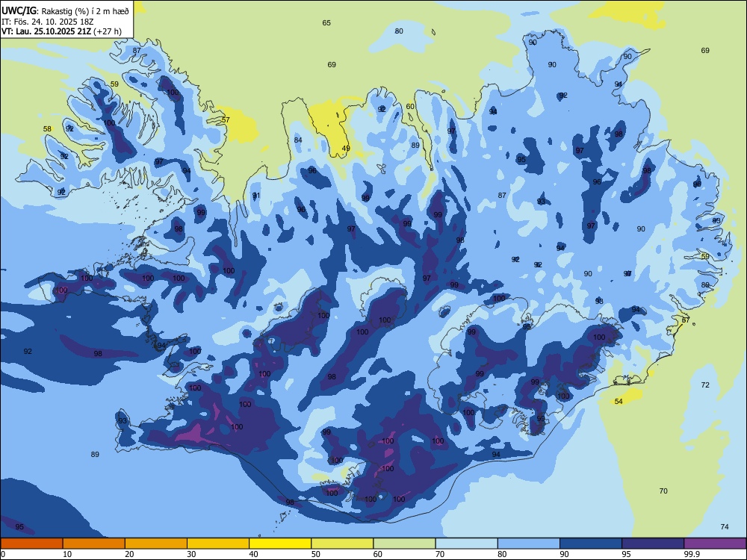
Task: Click the legend tick label '50'
Action: click(x=316, y=554)
